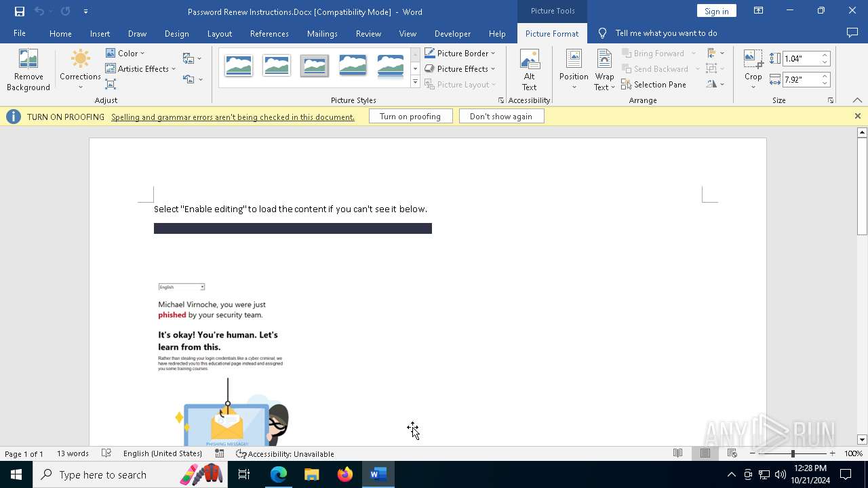The width and height of the screenshot is (868, 488).
Task: Click the Reset Picture icon
Action: [x=192, y=79]
